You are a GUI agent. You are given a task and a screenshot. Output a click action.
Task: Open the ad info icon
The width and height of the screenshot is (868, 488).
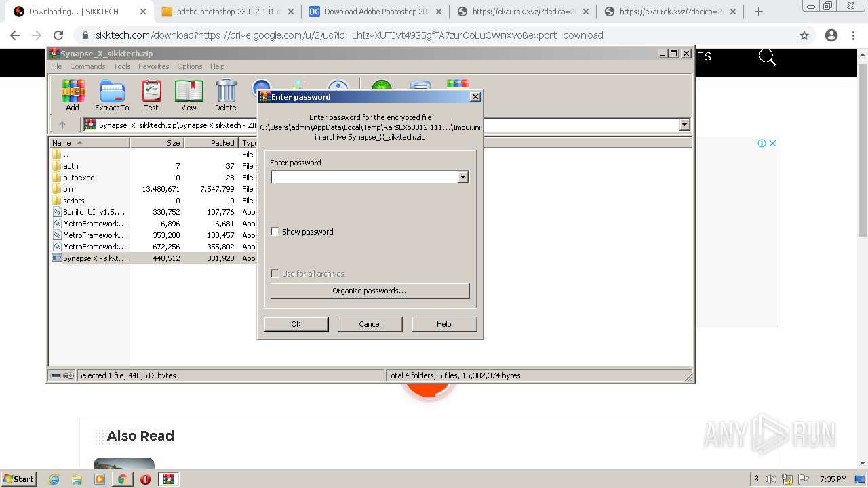coord(762,143)
